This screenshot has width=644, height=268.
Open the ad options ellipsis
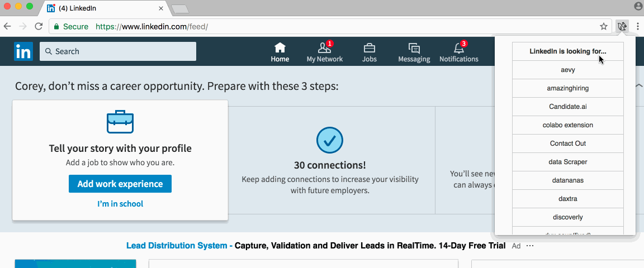(530, 246)
